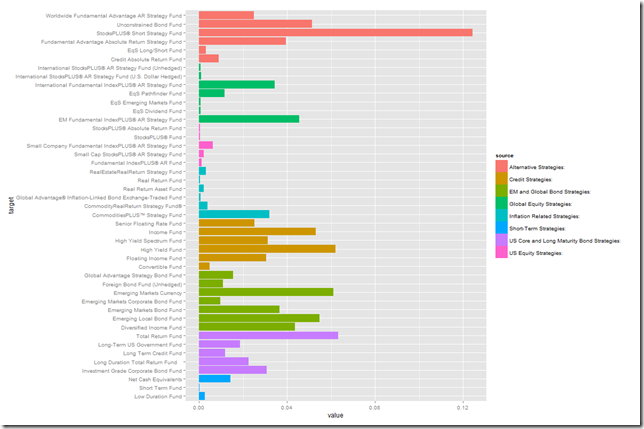
Task: Click 'CommodityRealReturn Strategy Fund' axis label
Action: click(133, 206)
